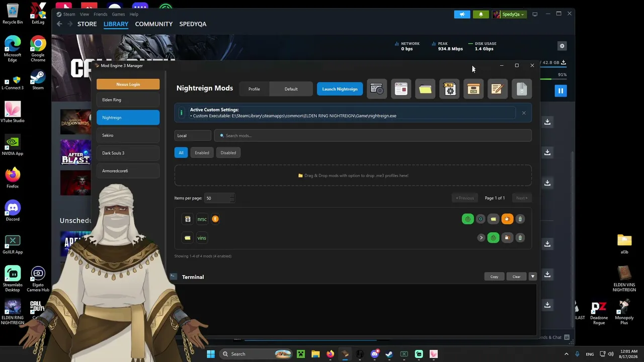Viewport: 644px width, 362px height.
Task: Open Steam download settings gear
Action: coord(562,46)
